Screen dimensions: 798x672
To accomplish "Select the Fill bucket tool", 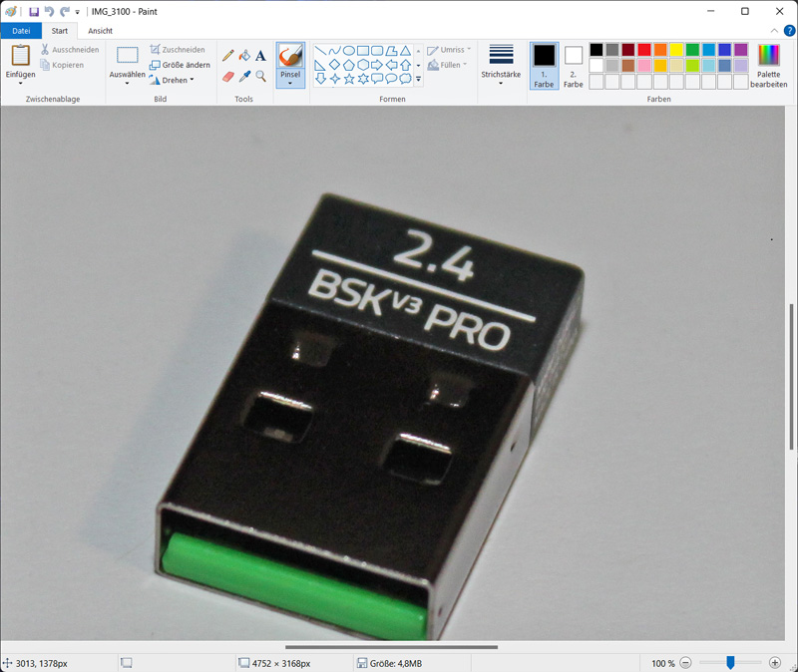I will click(244, 56).
